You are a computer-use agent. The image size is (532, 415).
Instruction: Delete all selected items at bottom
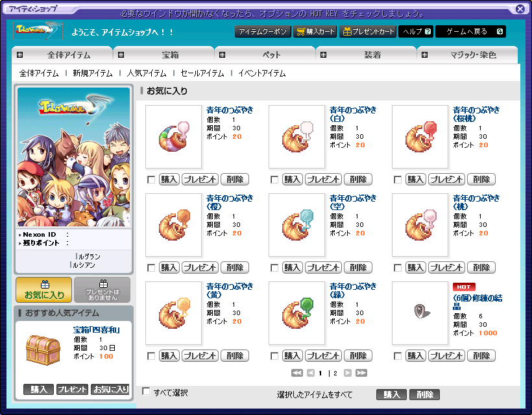click(x=425, y=394)
